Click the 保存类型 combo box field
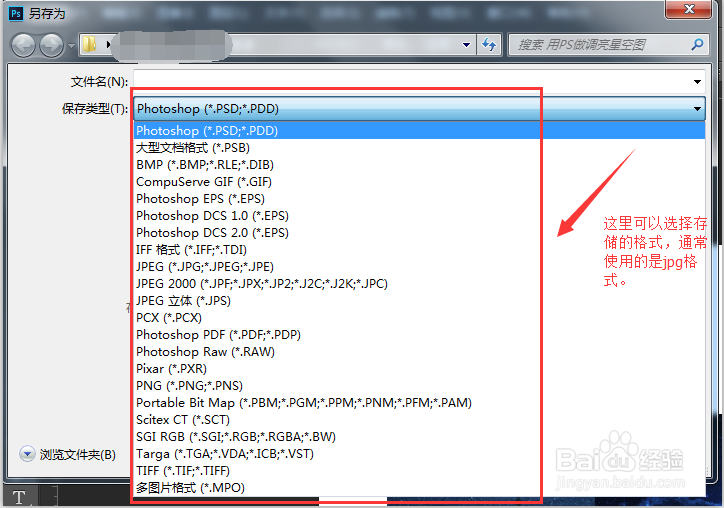This screenshot has height=508, width=724. point(419,109)
